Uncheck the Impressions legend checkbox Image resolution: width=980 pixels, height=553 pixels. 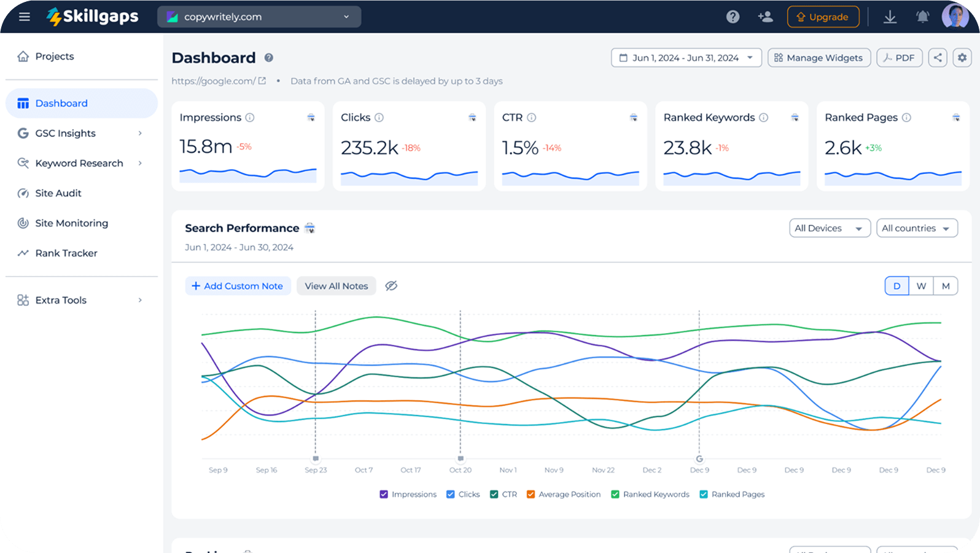pos(384,494)
